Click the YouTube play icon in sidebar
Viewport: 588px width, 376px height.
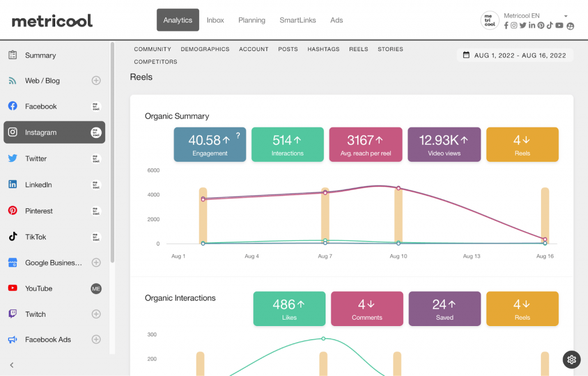pos(13,288)
